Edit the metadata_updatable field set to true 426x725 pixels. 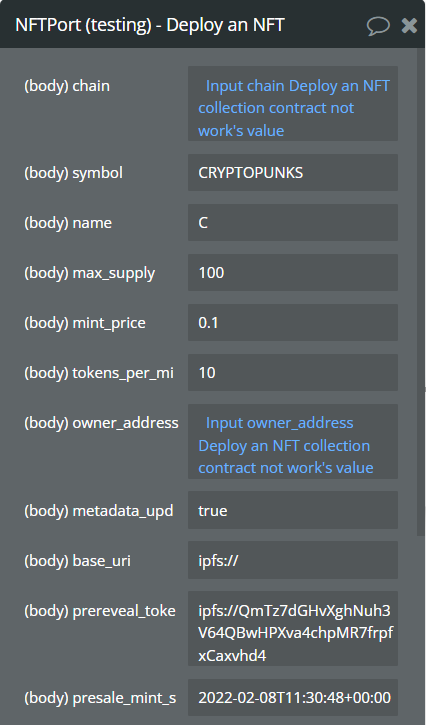[293, 510]
